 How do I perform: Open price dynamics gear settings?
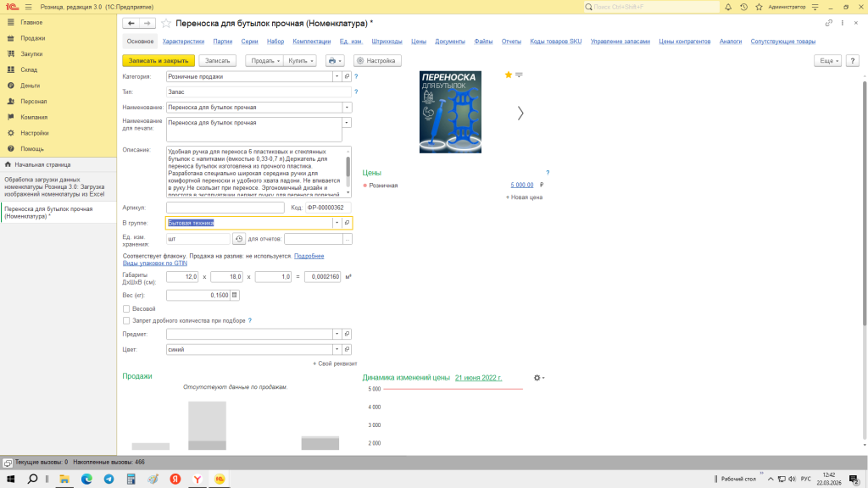point(538,378)
